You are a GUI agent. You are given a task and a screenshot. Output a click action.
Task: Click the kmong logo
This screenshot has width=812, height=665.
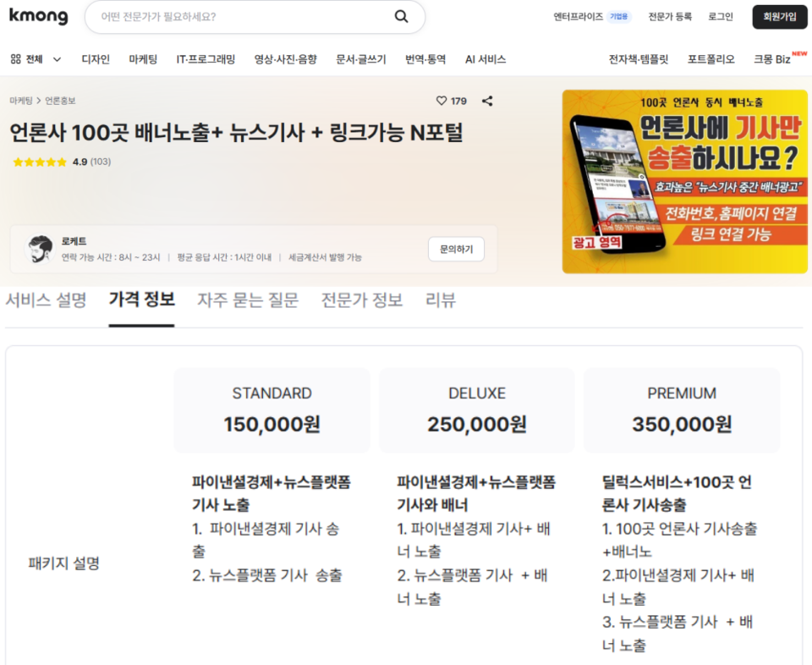pos(37,16)
